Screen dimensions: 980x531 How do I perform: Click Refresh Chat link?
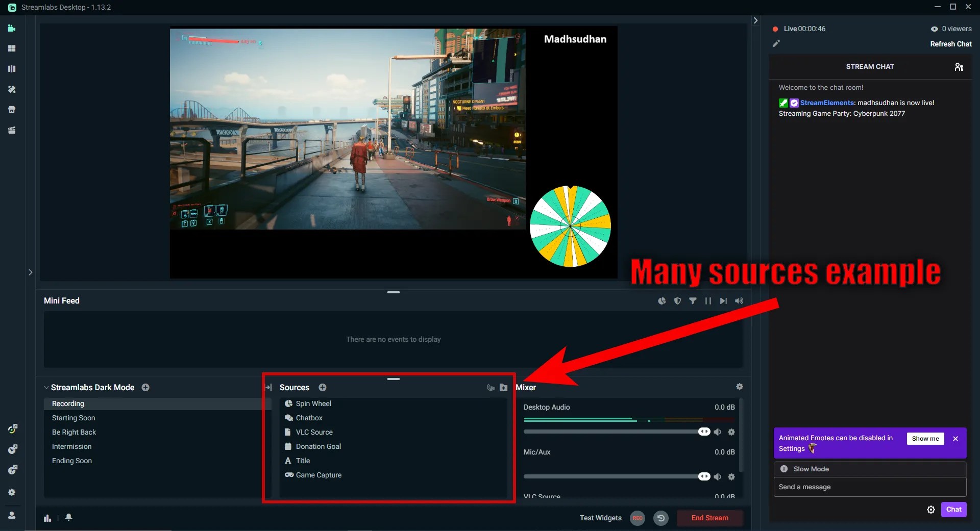click(951, 44)
